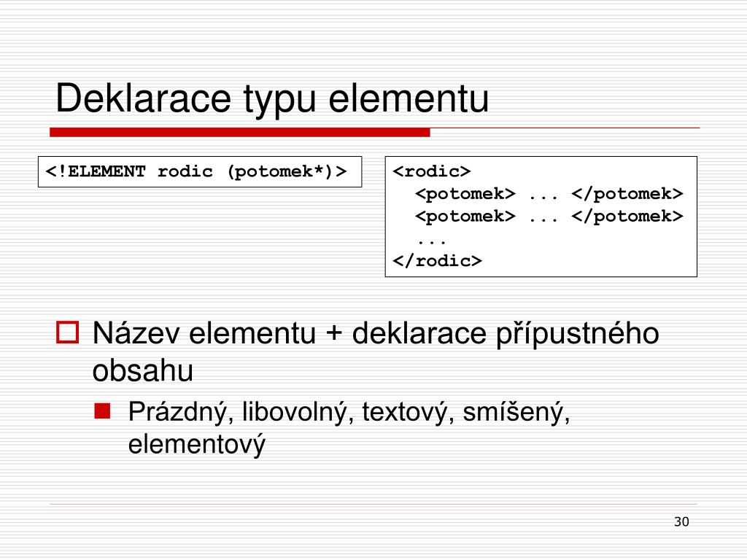Click the word 'elementový'
The height and width of the screenshot is (560, 747).
(x=196, y=444)
